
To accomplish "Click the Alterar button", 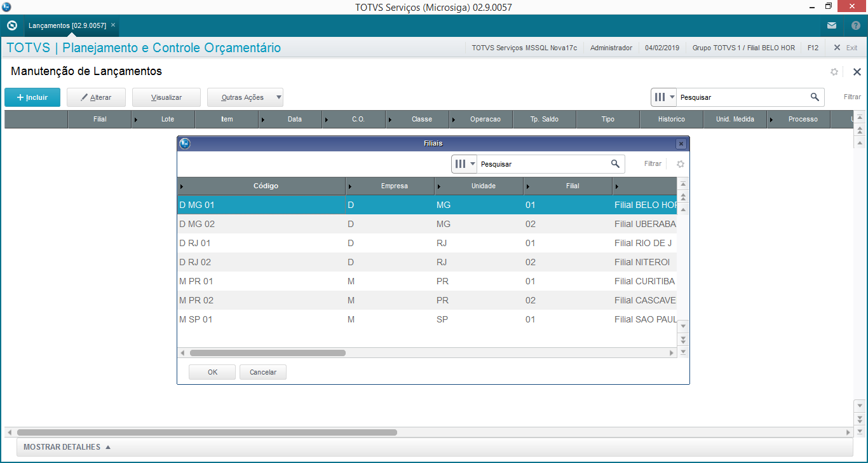I will coord(97,97).
